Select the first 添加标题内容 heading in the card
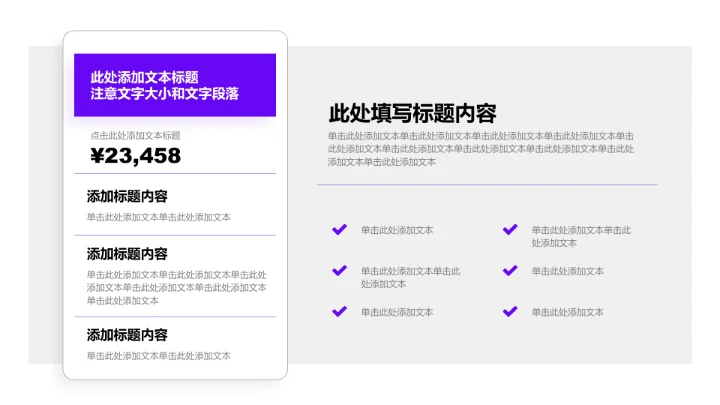 coord(127,196)
